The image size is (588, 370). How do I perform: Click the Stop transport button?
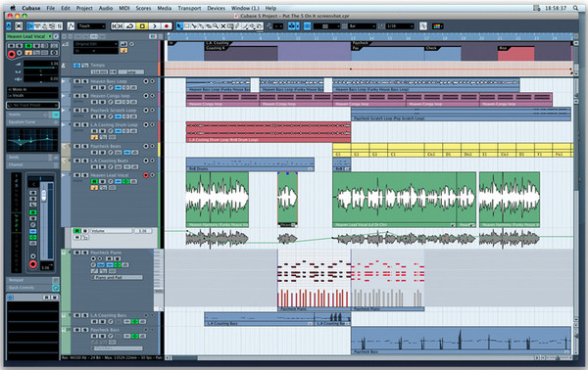pyautogui.click(x=142, y=26)
